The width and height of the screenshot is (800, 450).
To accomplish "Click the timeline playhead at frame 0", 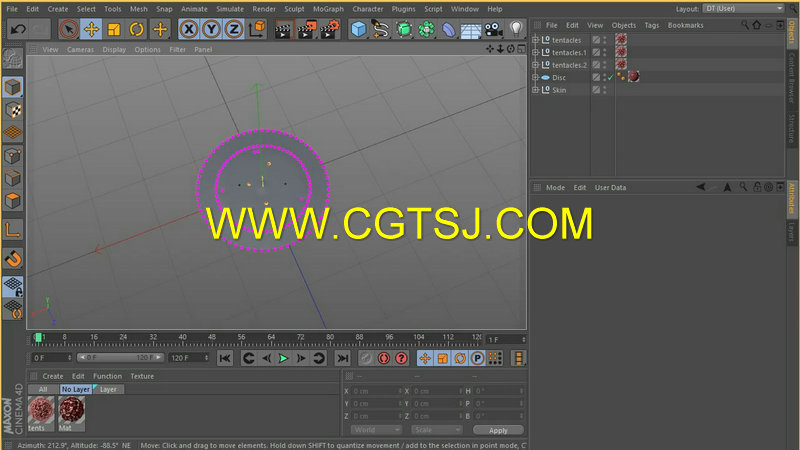I will pyautogui.click(x=38, y=338).
